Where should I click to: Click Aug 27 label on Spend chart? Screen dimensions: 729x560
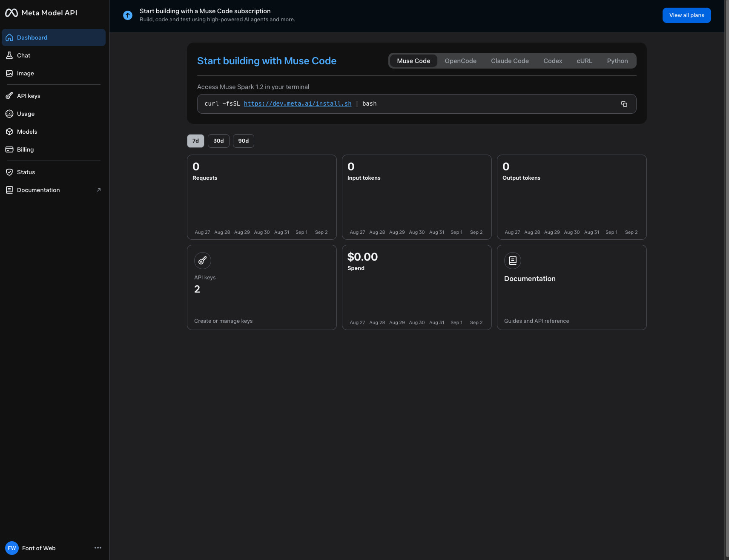pyautogui.click(x=357, y=322)
